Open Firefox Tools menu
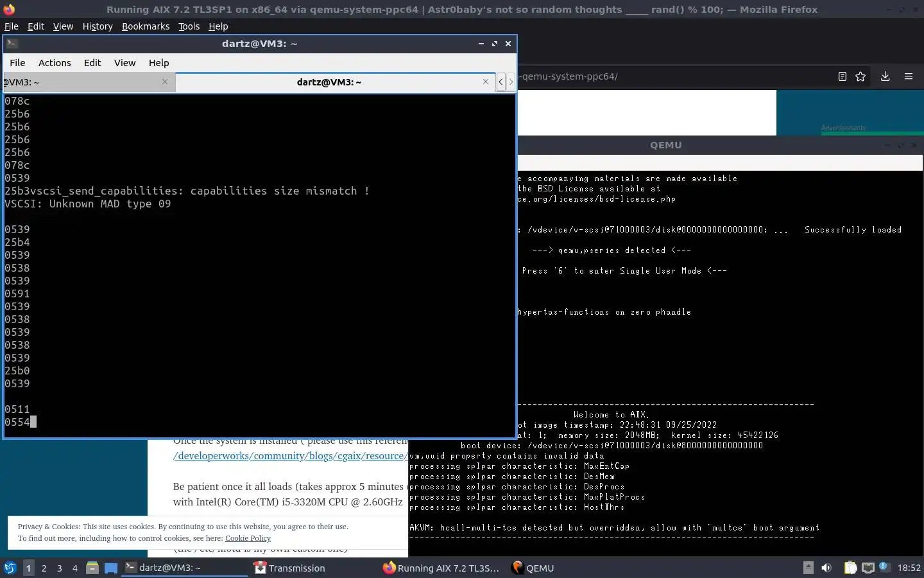 [x=189, y=26]
